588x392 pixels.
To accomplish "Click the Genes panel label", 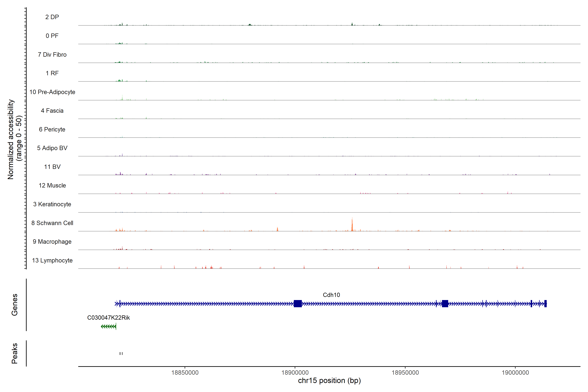I will click(x=15, y=304).
